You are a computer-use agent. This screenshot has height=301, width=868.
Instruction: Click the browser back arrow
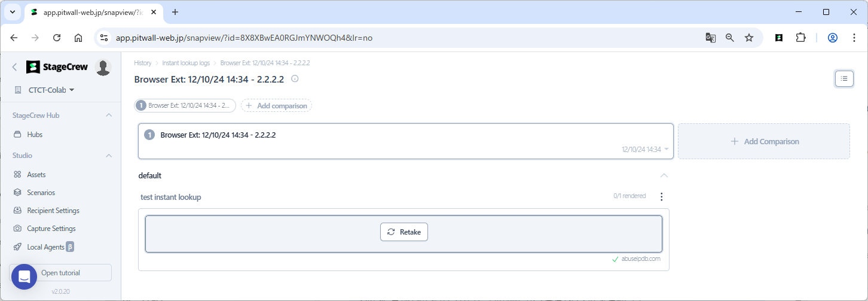[x=14, y=38]
